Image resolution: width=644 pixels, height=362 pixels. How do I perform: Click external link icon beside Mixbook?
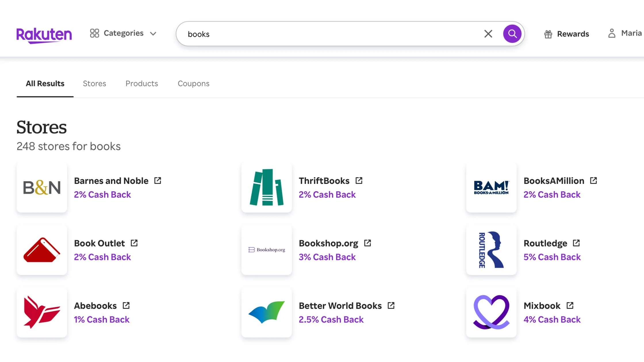570,305
